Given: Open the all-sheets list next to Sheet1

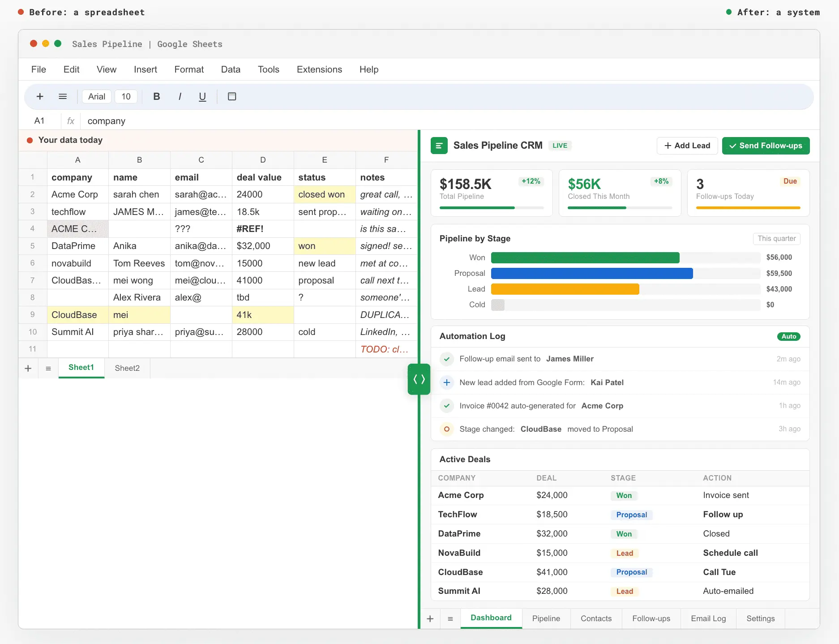Looking at the screenshot, I should tap(48, 368).
